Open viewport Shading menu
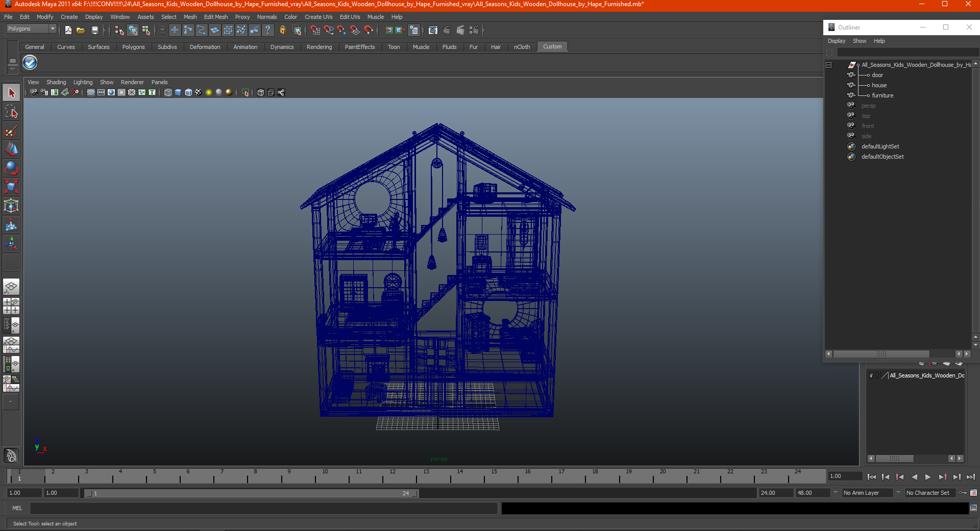The height and width of the screenshot is (531, 980). click(x=56, y=82)
